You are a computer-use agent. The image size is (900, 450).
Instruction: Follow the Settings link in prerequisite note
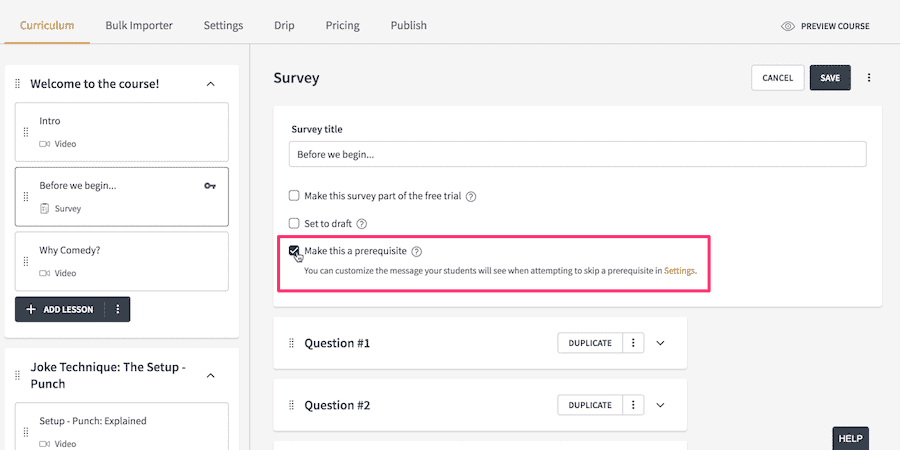coord(679,270)
